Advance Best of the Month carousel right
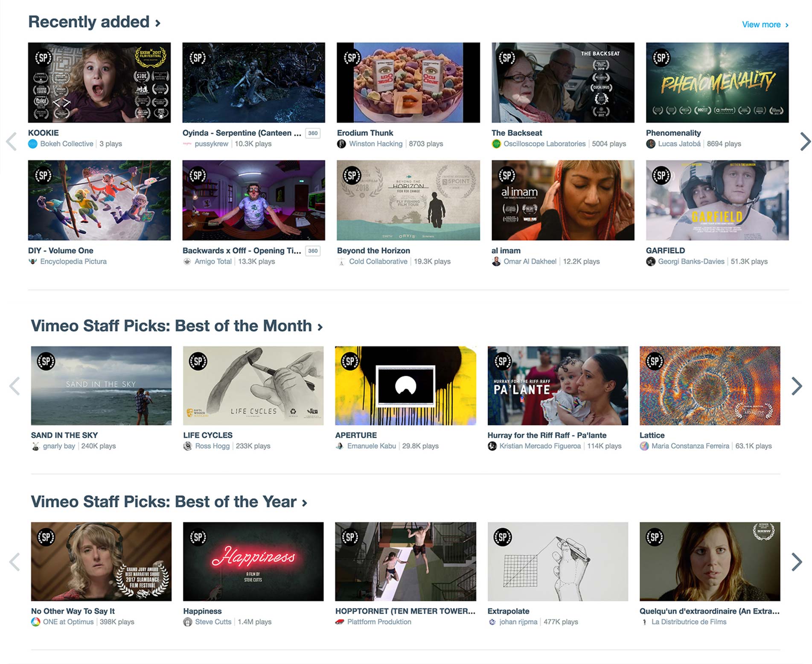812x664 pixels. (x=796, y=386)
